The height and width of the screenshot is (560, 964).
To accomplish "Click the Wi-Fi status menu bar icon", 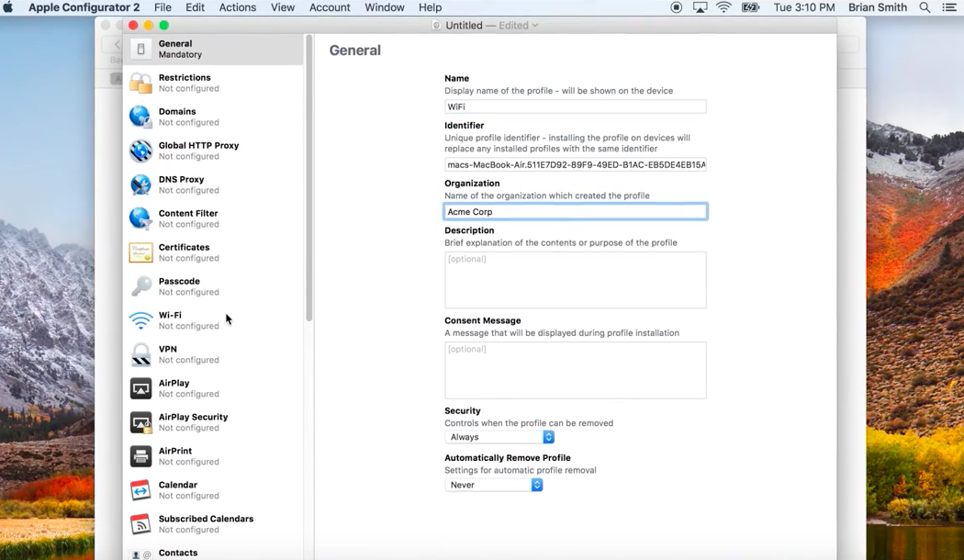I will pos(724,7).
